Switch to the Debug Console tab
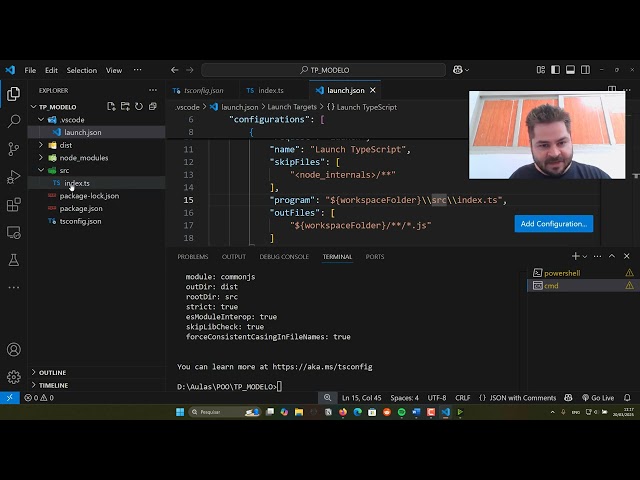Screen dimensions: 640x480 click(x=284, y=256)
